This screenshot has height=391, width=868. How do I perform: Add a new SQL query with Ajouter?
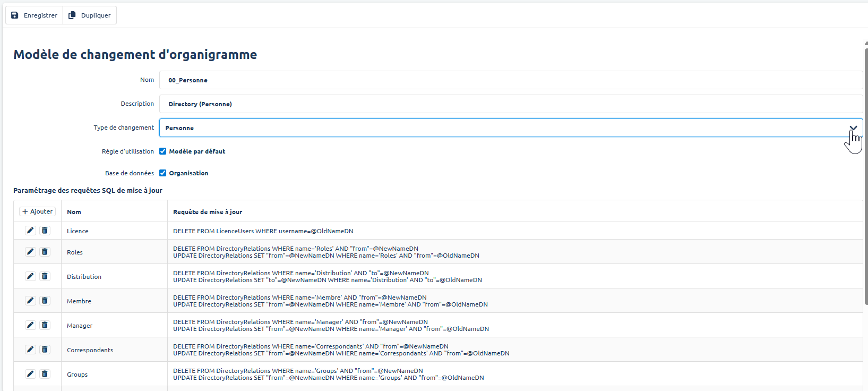click(x=38, y=211)
